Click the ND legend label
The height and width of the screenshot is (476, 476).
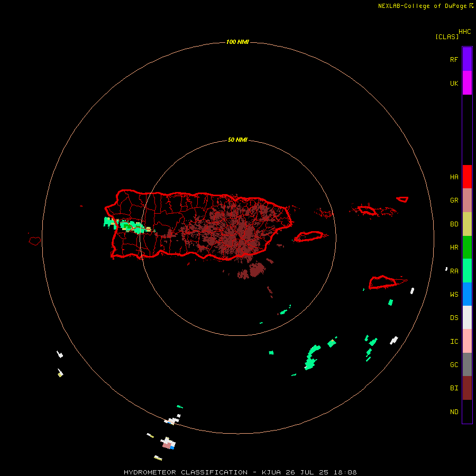point(454,412)
